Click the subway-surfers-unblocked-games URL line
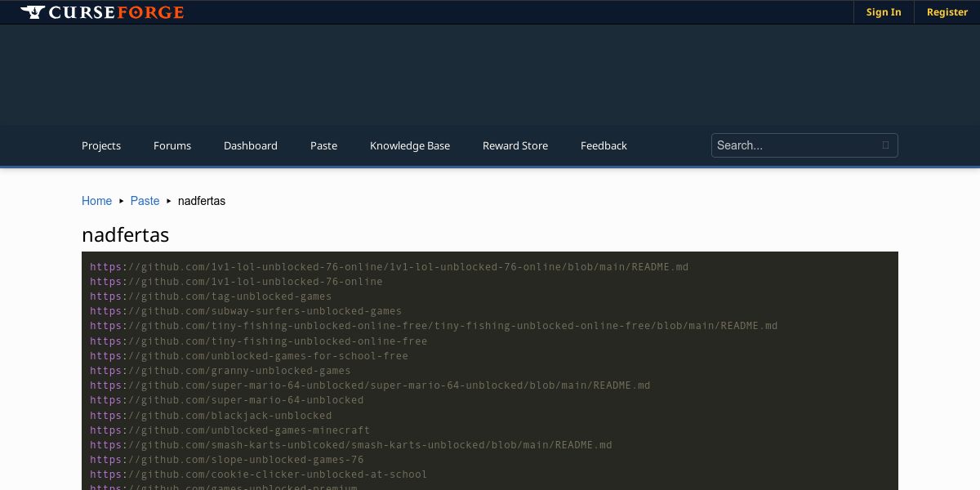This screenshot has width=980, height=490. (246, 311)
